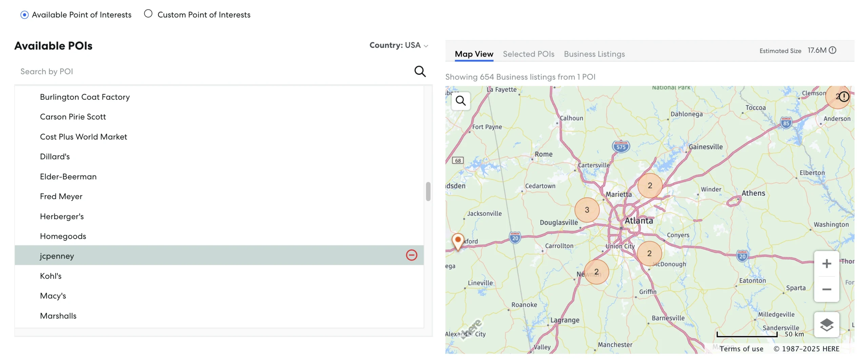Click the cluster marker labeled 3
Image resolution: width=868 pixels, height=361 pixels.
(x=587, y=210)
